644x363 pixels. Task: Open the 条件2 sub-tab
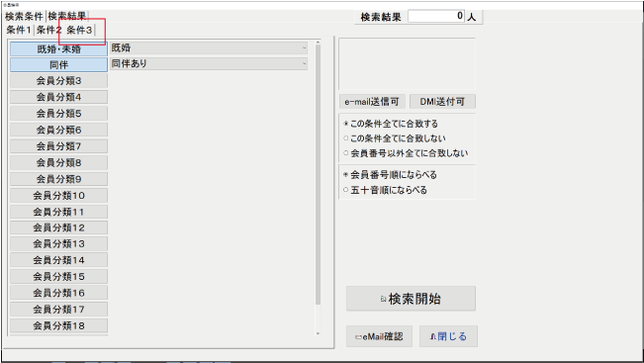48,30
